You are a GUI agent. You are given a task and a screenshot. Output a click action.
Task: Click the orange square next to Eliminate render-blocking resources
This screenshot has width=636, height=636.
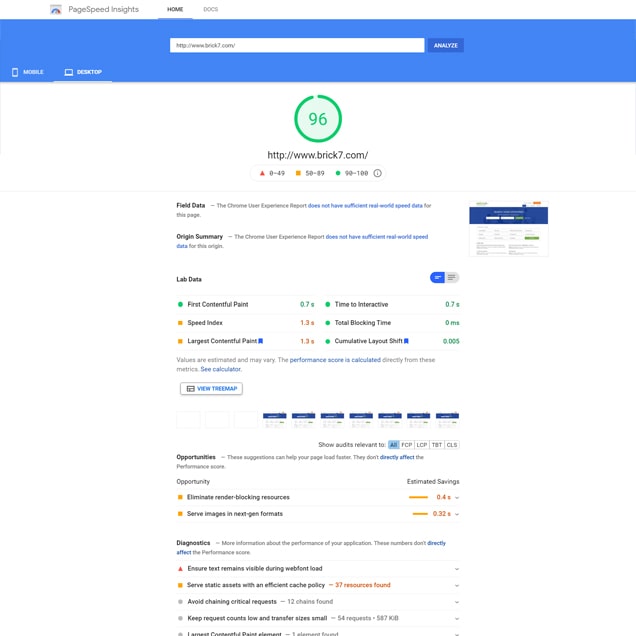pos(180,497)
